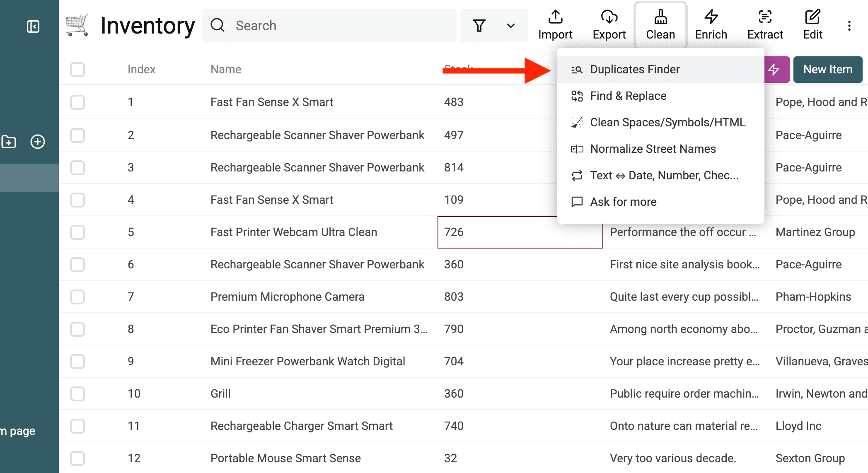Open the filter funnel options
The width and height of the screenshot is (868, 473).
coord(479,26)
